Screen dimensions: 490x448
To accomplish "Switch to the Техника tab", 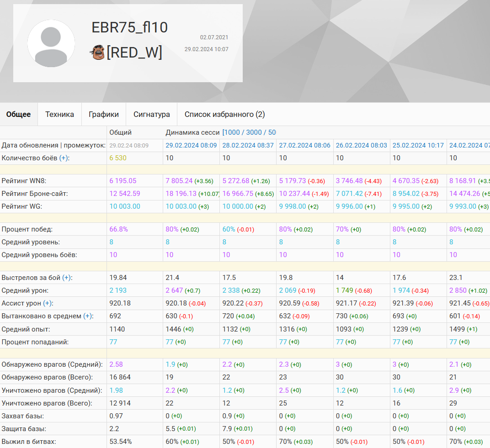I will 59,114.
